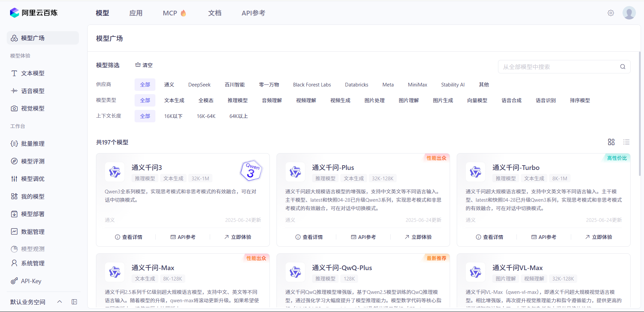Viewport: 644px width, 312px height.
Task: Select 向量模型 model type filter
Action: (477, 100)
